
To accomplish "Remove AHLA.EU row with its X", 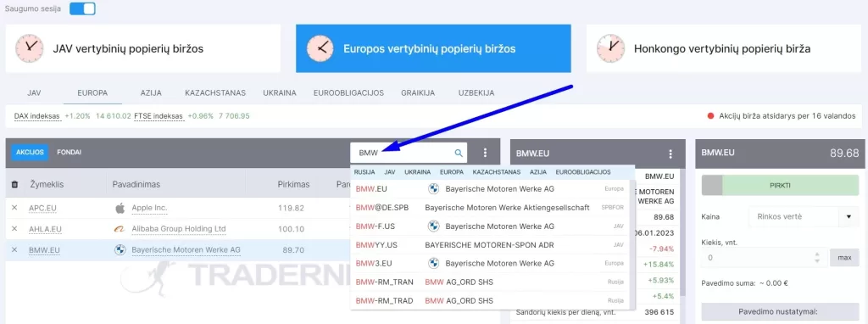I will (15, 229).
